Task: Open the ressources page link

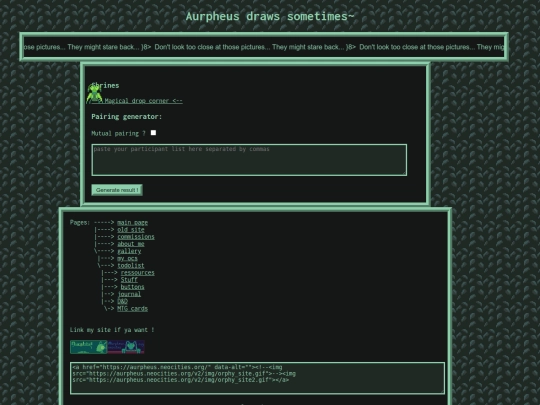Action: click(x=137, y=273)
